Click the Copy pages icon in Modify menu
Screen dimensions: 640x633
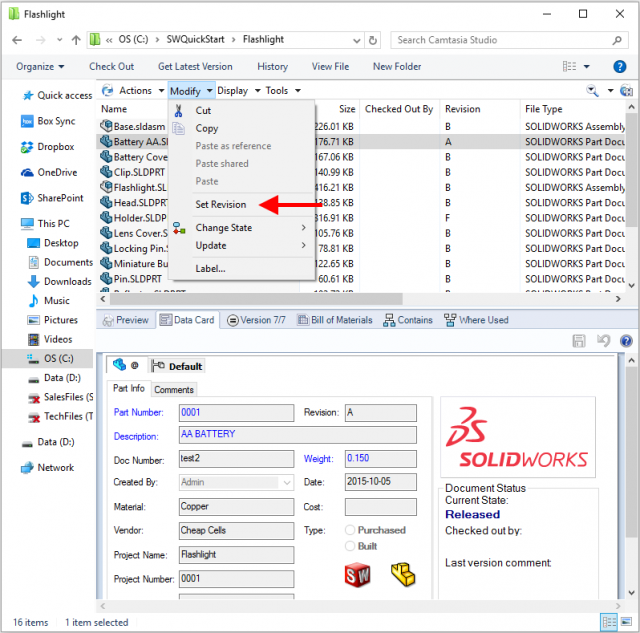coord(178,129)
